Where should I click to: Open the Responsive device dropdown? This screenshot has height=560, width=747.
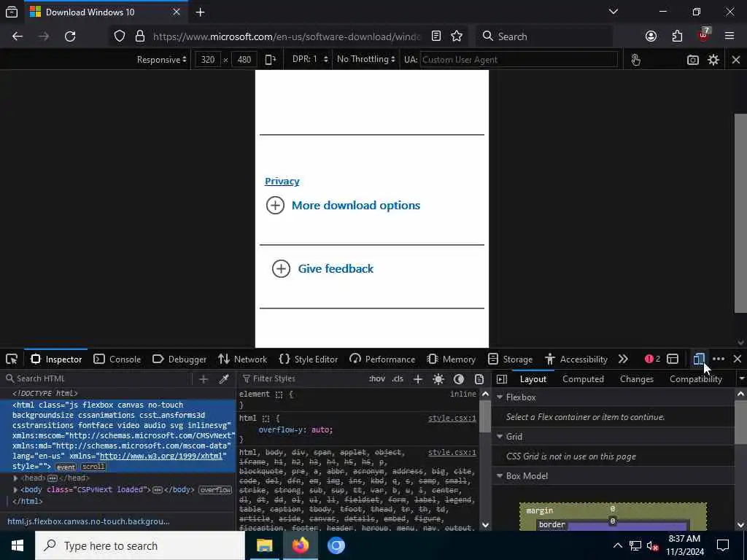coord(161,60)
